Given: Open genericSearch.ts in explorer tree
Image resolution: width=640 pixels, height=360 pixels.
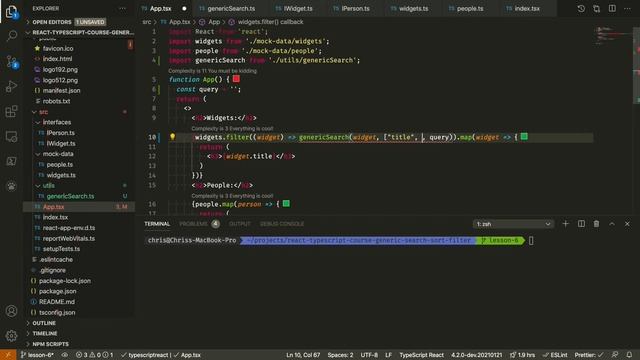Looking at the screenshot, I should tap(70, 196).
